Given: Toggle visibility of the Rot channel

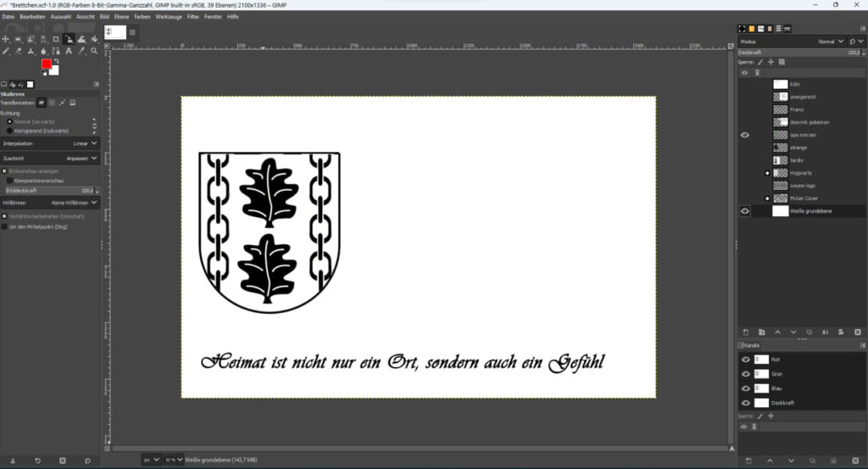Looking at the screenshot, I should [x=746, y=360].
